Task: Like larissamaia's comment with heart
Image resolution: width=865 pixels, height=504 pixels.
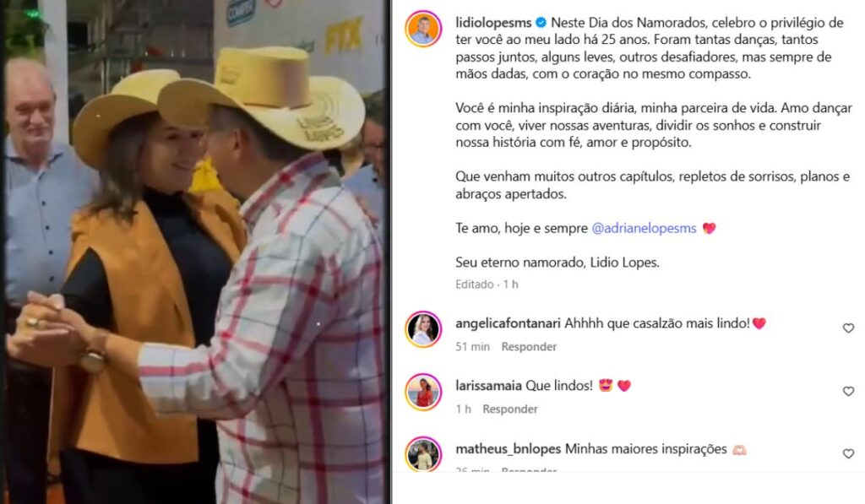Action: [848, 391]
